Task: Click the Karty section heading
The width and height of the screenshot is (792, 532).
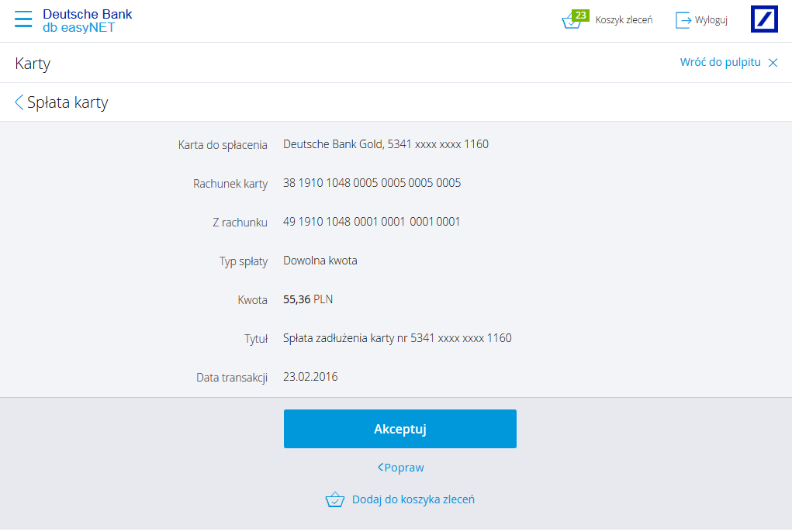Action: [x=33, y=64]
